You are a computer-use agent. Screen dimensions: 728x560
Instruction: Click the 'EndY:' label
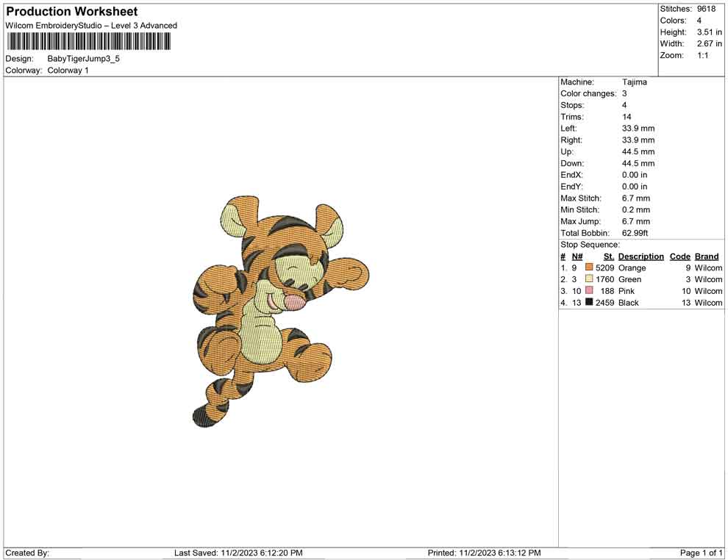571,187
